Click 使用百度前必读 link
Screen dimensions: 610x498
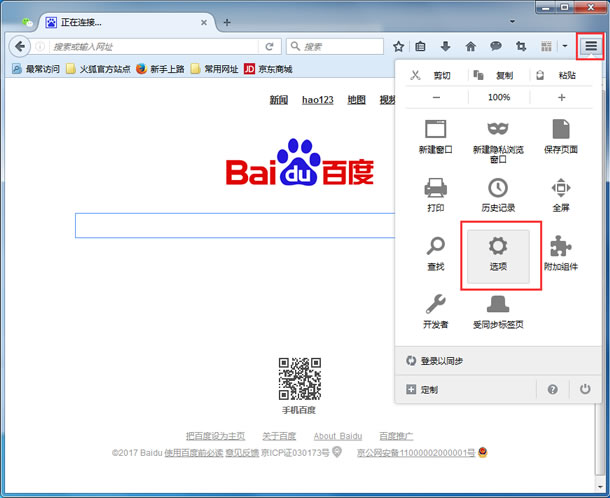(x=194, y=453)
